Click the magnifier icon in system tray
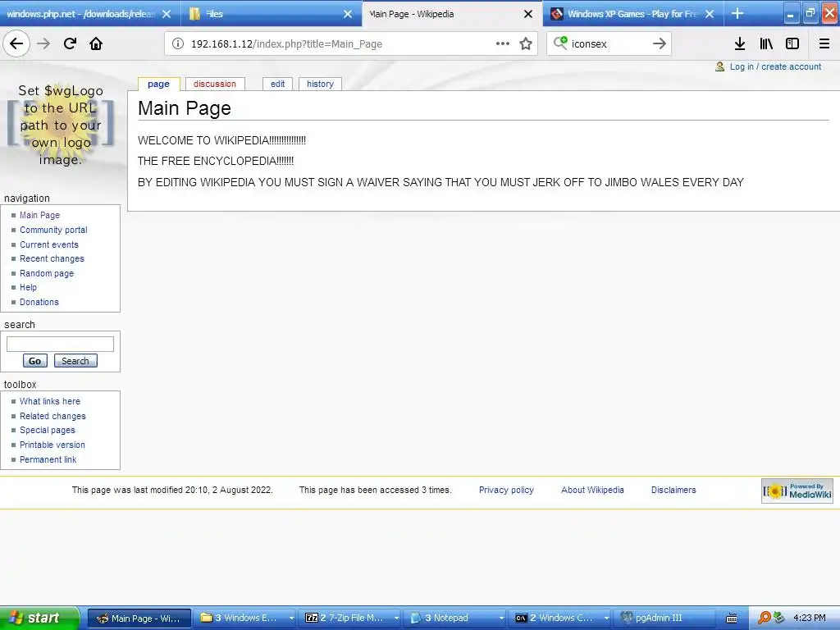 click(x=764, y=618)
